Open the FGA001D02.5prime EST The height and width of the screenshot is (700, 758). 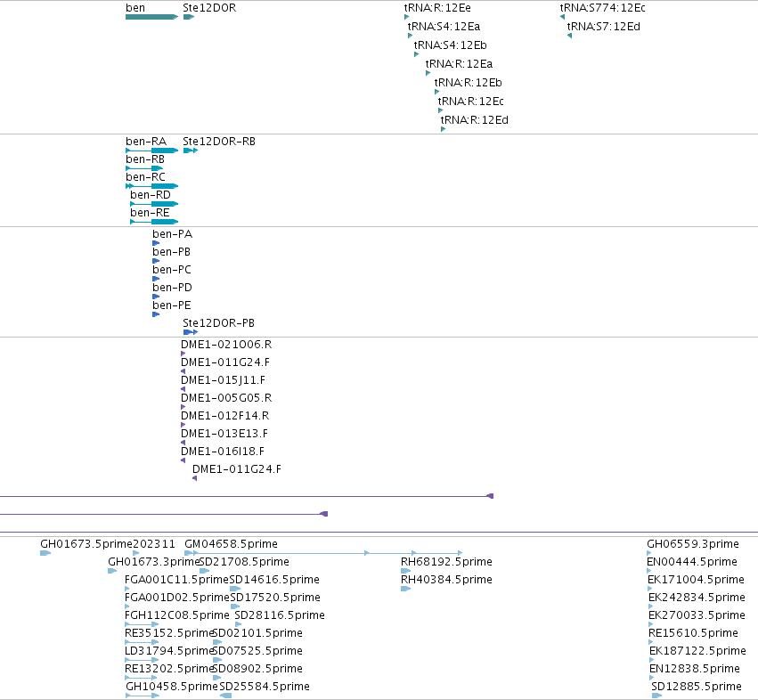(x=177, y=598)
